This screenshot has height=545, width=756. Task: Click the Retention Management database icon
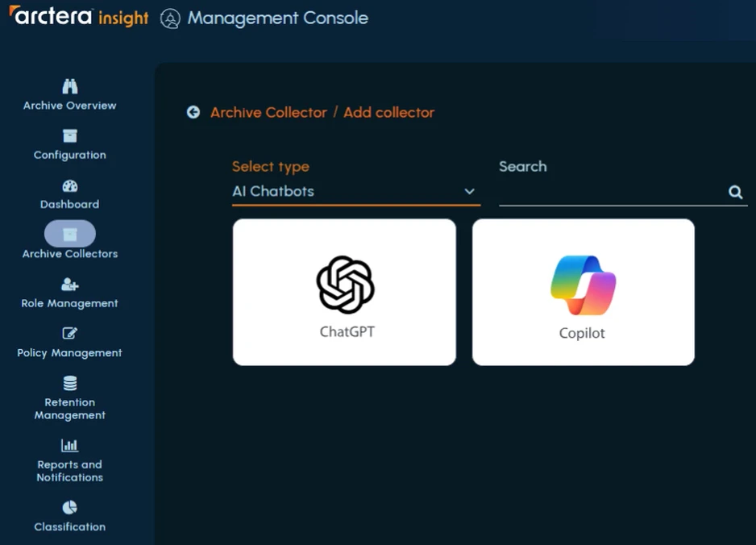pos(70,383)
